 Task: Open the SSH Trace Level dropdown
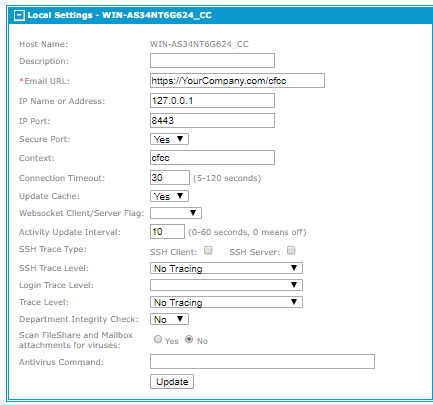(x=226, y=268)
